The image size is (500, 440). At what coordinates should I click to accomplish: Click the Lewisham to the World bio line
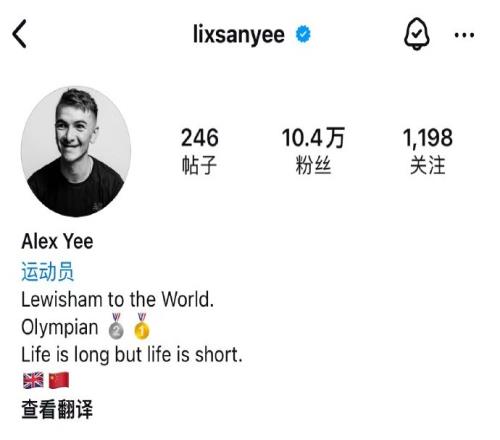[117, 299]
